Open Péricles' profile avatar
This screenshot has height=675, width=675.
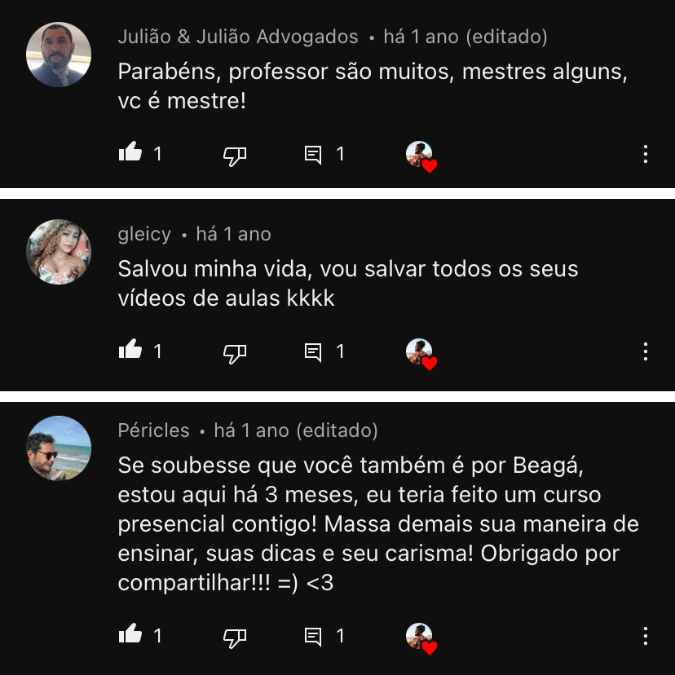pyautogui.click(x=59, y=448)
